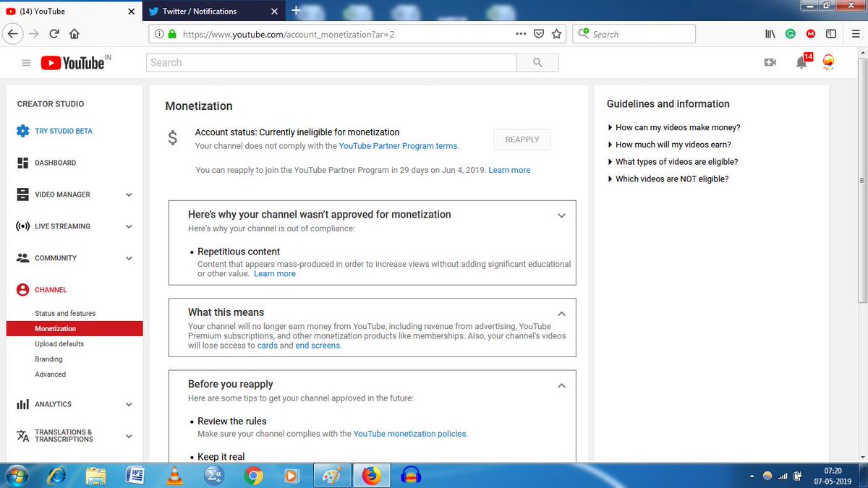The height and width of the screenshot is (488, 868).
Task: Open the cards link
Action: [267, 346]
